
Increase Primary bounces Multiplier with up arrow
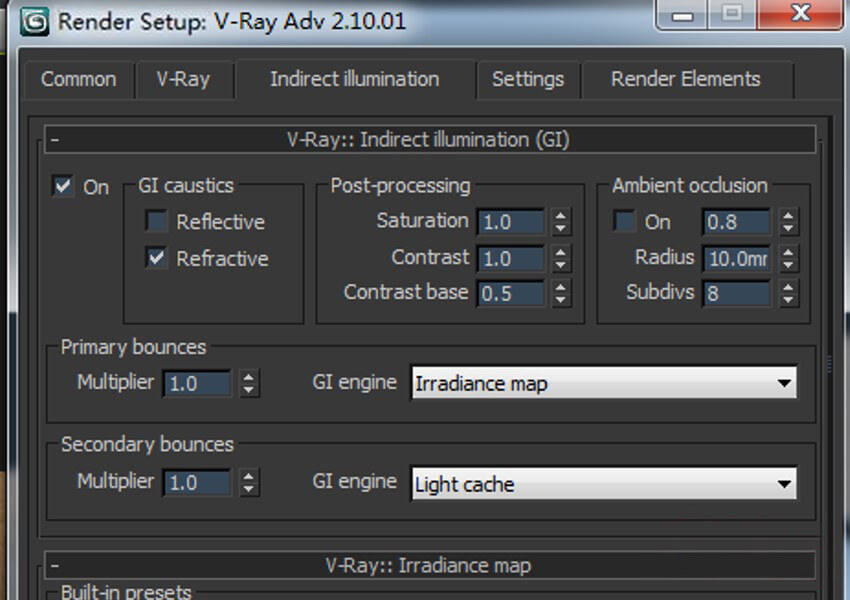tap(249, 378)
